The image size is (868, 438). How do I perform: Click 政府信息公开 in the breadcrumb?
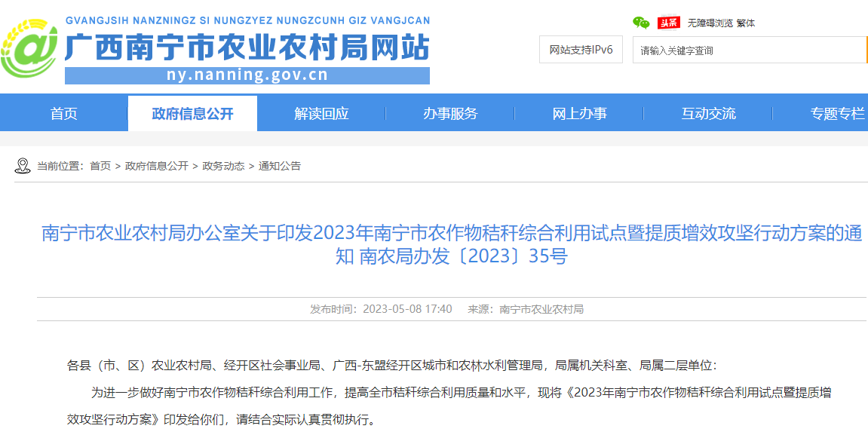tap(157, 166)
